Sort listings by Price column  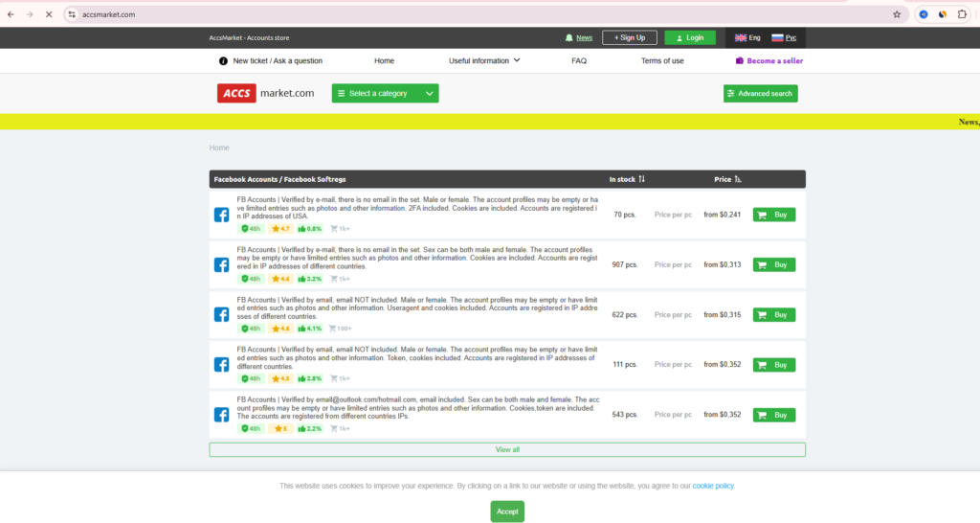click(728, 179)
